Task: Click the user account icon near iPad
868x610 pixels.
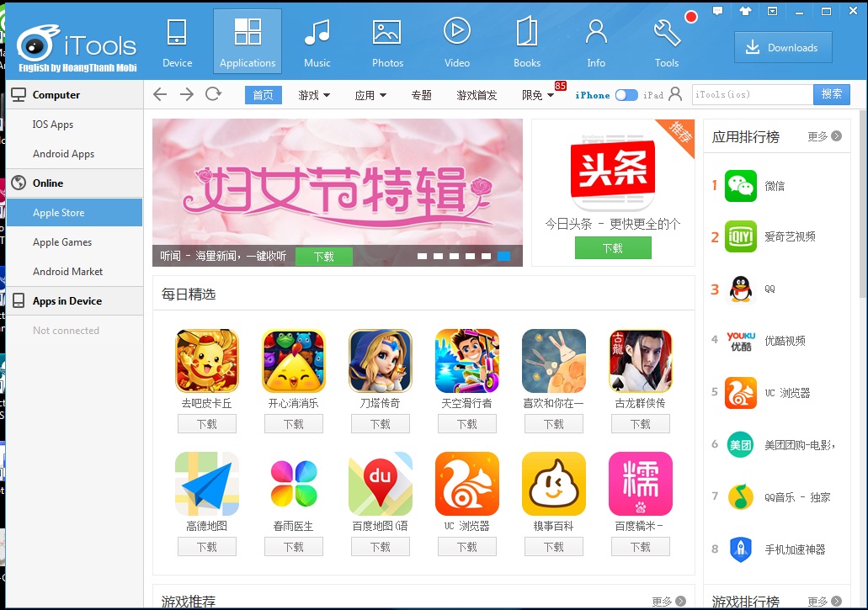Action: (x=675, y=94)
